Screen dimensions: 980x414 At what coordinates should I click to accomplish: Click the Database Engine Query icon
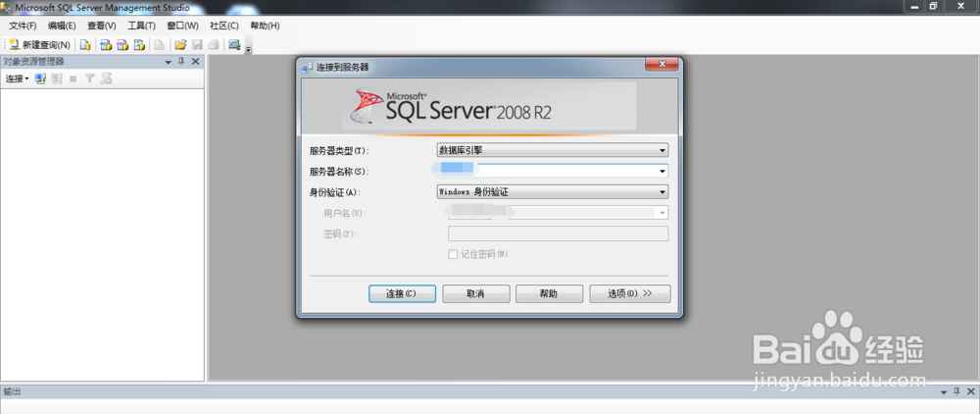85,45
